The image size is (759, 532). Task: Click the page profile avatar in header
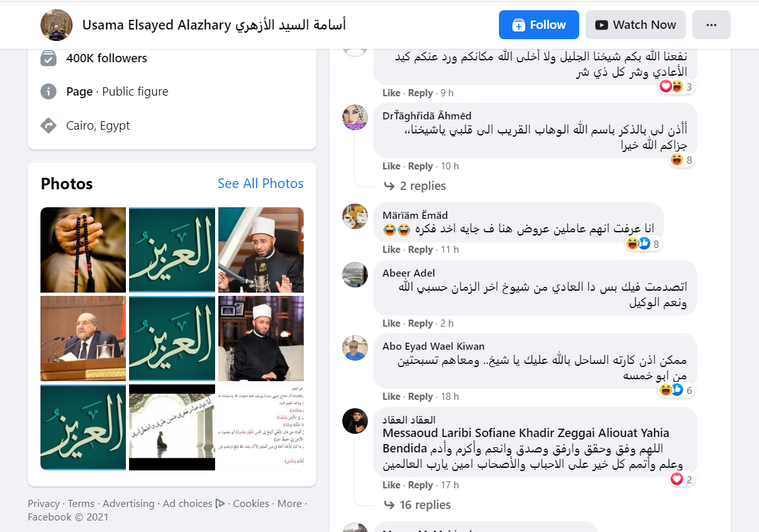[56, 25]
